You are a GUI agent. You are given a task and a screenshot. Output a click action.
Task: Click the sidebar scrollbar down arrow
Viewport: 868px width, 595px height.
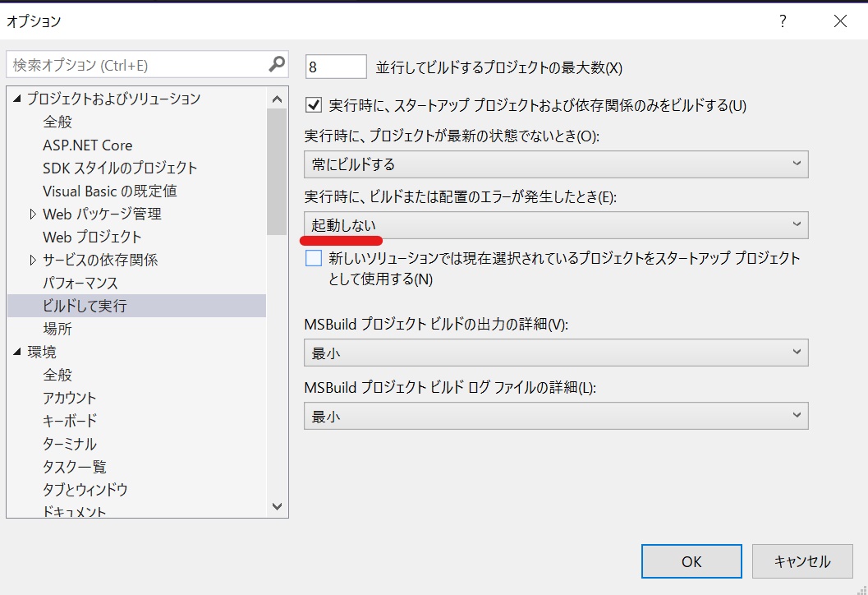(278, 507)
